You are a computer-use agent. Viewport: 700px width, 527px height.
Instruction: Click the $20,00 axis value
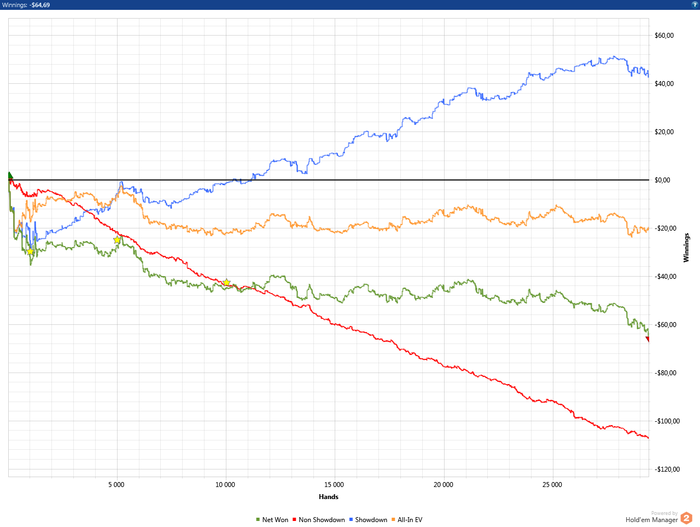point(664,132)
